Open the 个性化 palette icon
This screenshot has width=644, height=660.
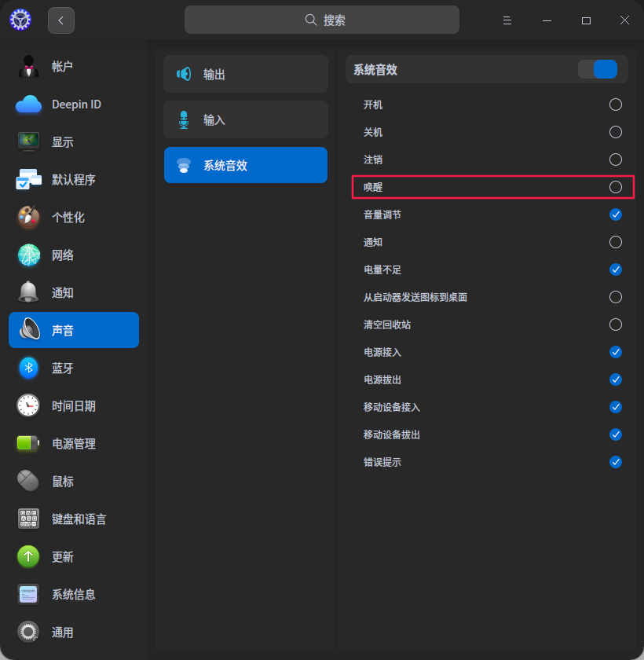coord(28,217)
